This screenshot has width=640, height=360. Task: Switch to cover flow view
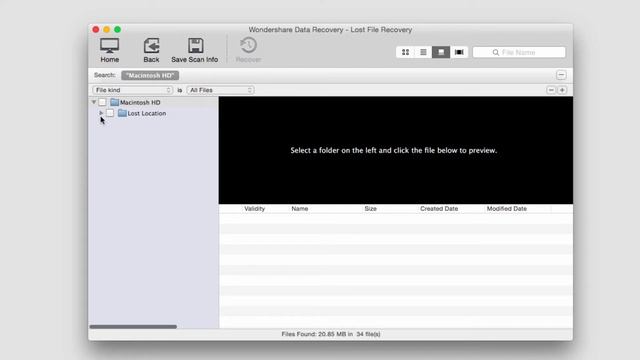point(459,52)
